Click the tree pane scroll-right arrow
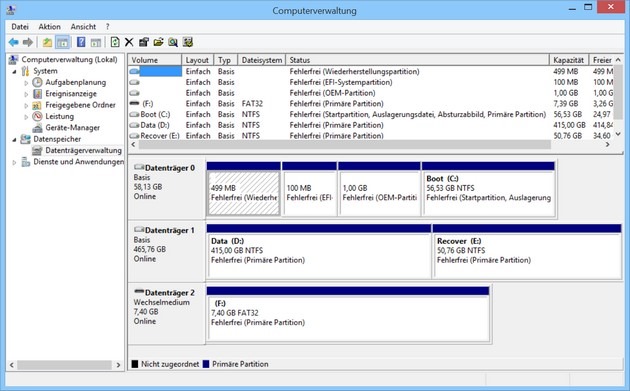The height and width of the screenshot is (391, 630). pyautogui.click(x=118, y=365)
